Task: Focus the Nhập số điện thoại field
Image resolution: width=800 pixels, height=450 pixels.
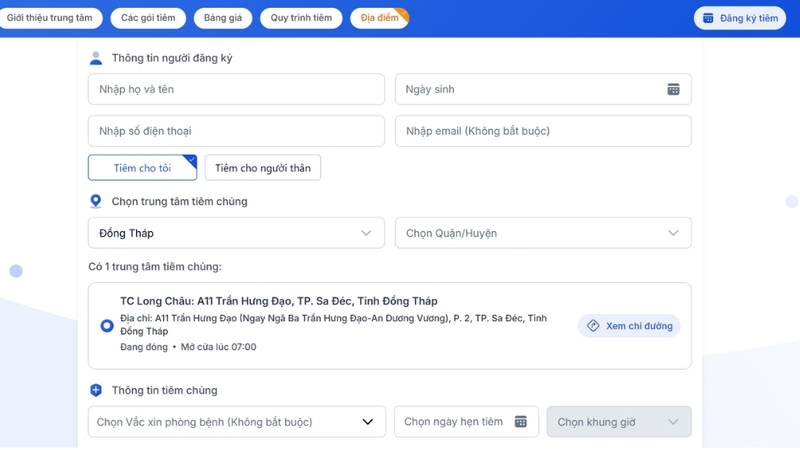Action: [x=236, y=131]
